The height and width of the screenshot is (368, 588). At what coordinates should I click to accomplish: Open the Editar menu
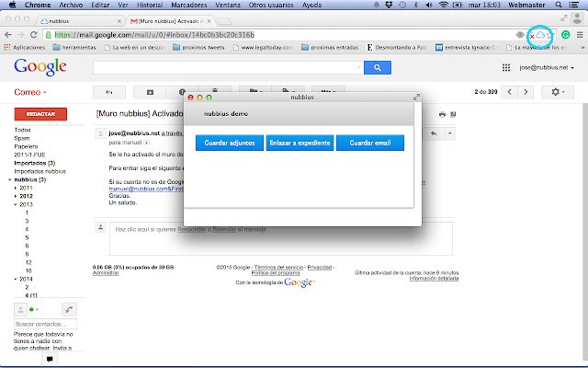[100, 5]
